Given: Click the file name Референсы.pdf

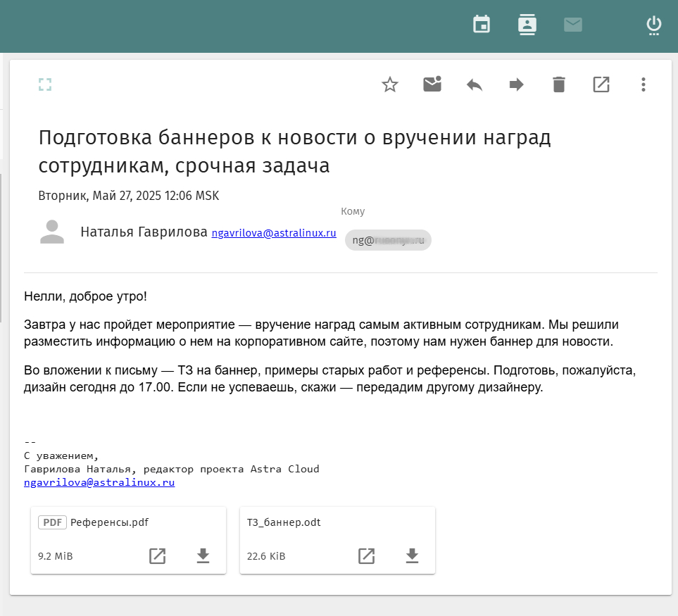Looking at the screenshot, I should 109,522.
